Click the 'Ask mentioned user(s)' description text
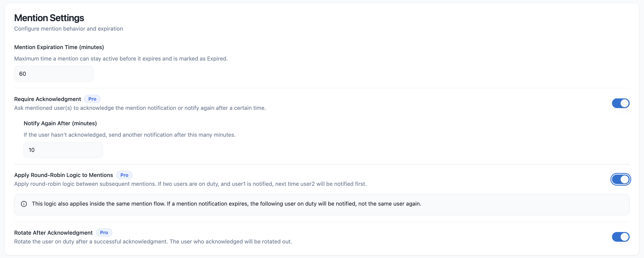The image size is (644, 258). pos(140,108)
